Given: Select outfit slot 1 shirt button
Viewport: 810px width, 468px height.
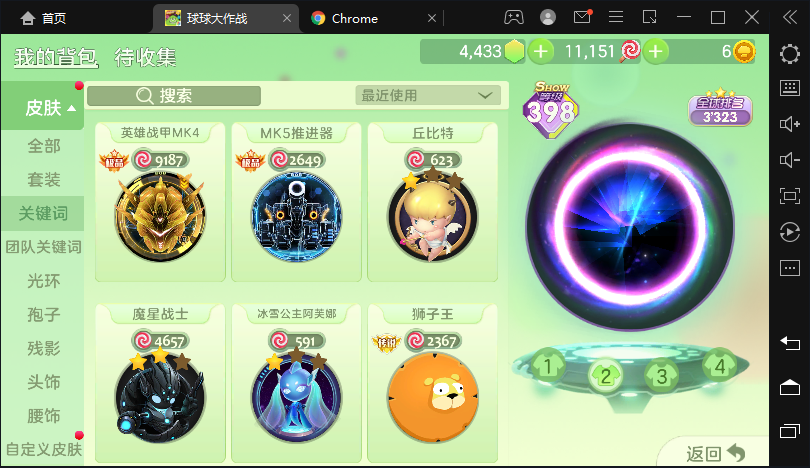Looking at the screenshot, I should click(548, 366).
